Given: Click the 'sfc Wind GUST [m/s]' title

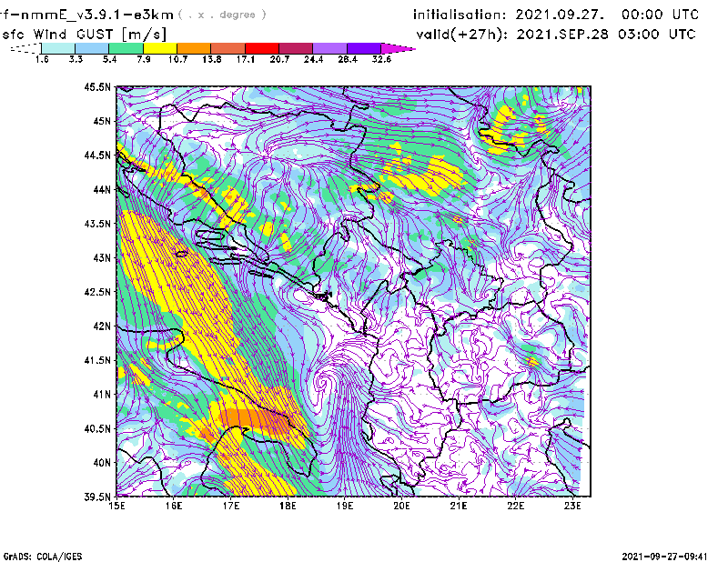Looking at the screenshot, I should (x=85, y=35).
